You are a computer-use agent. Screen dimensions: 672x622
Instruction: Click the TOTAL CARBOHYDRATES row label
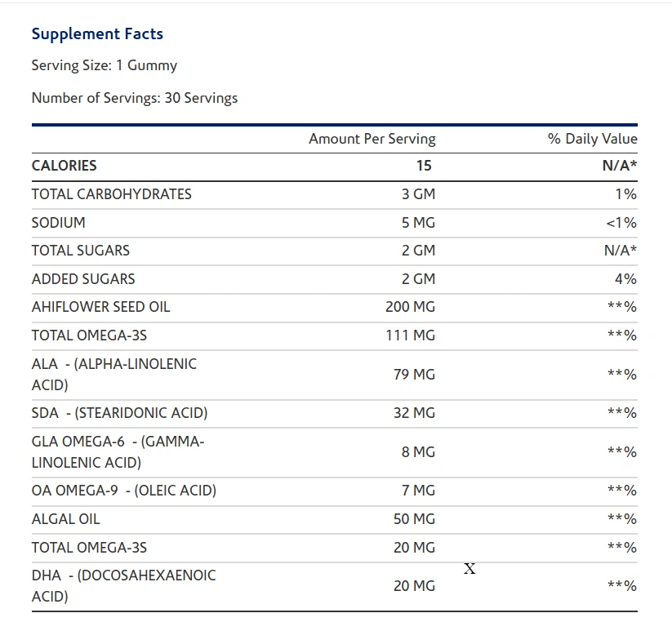click(x=111, y=194)
